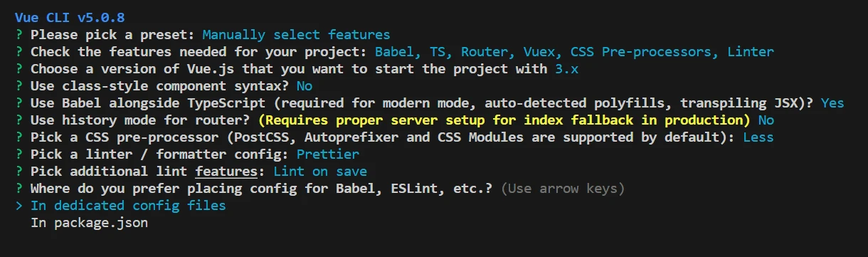Select 'In dedicated config files' option
Image resolution: width=868 pixels, height=257 pixels.
[128, 206]
